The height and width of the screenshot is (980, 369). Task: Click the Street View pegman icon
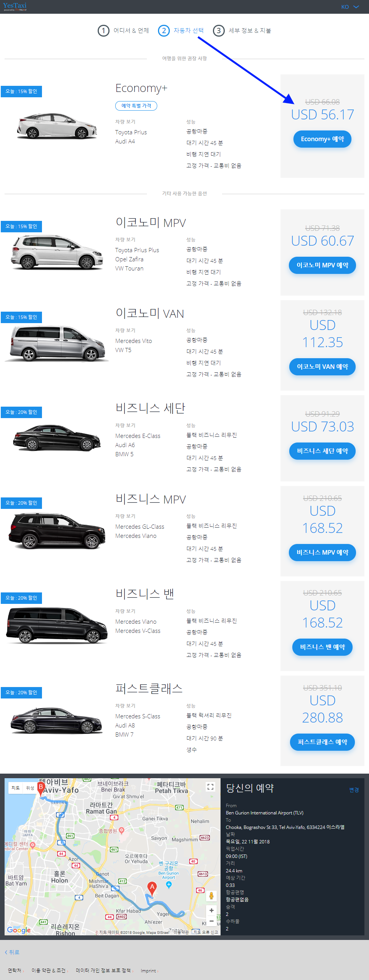pos(211,896)
